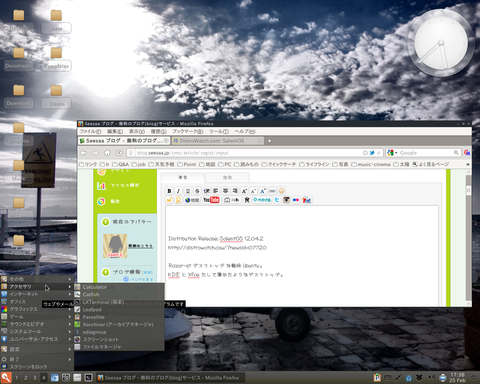
Task: Open the music-cinema bookmark folder
Action: click(x=371, y=164)
